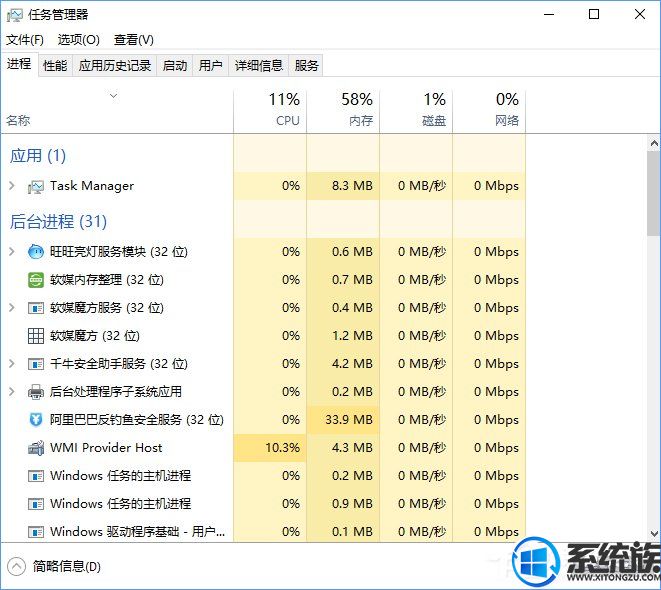
Task: Click the 10.3% CPU value
Action: point(282,448)
